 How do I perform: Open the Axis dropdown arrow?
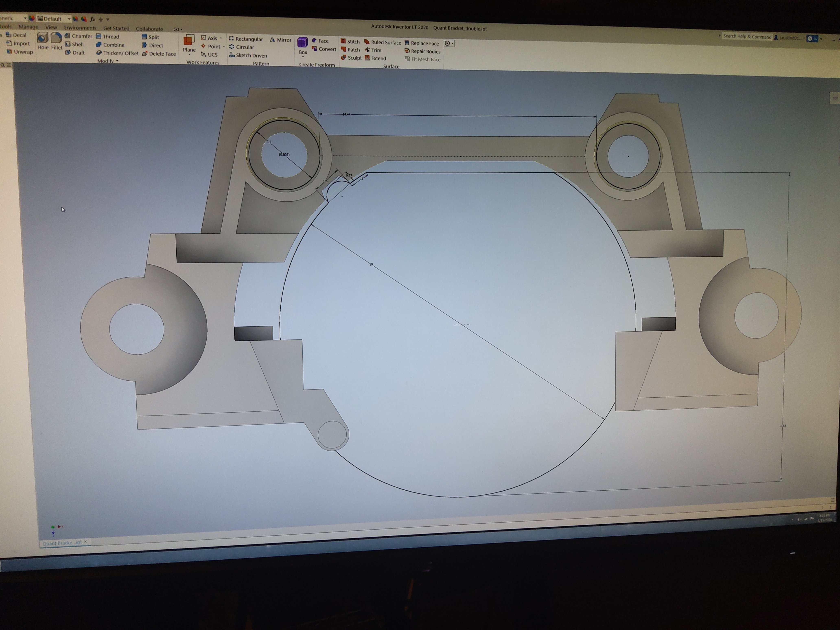(221, 38)
